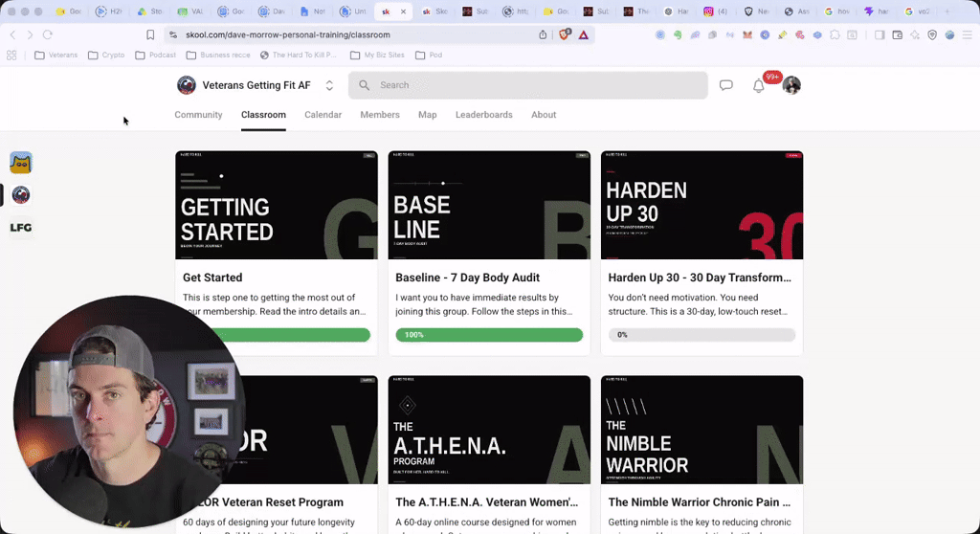The width and height of the screenshot is (980, 534).
Task: Click the browser bookmark icon
Action: (150, 35)
